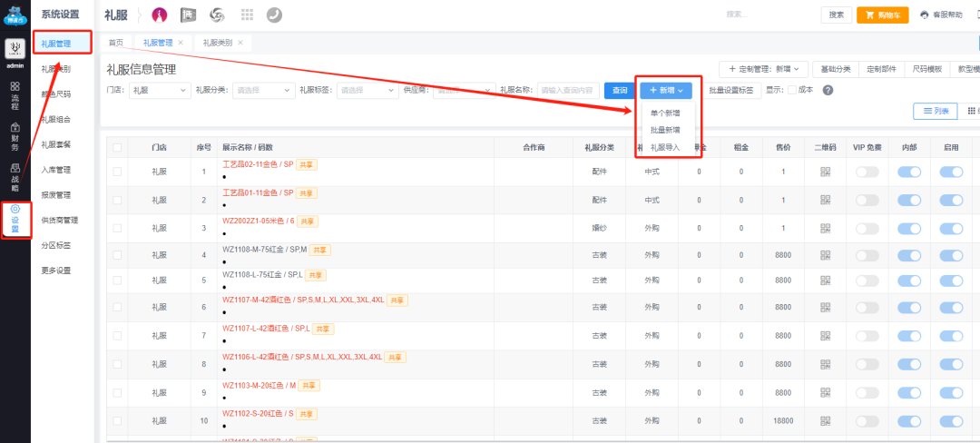Open 流程 in the dark sidebar

[x=15, y=95]
